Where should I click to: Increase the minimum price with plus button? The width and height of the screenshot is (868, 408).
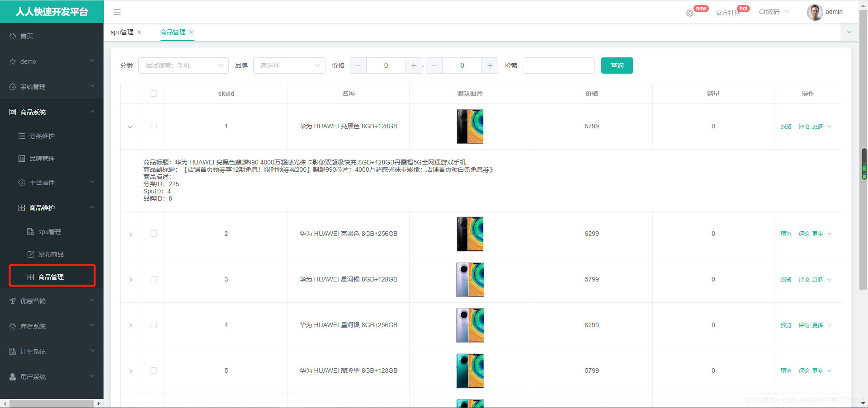tap(414, 66)
